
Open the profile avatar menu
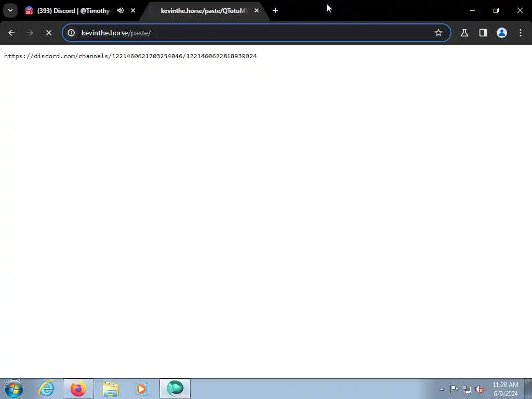502,33
